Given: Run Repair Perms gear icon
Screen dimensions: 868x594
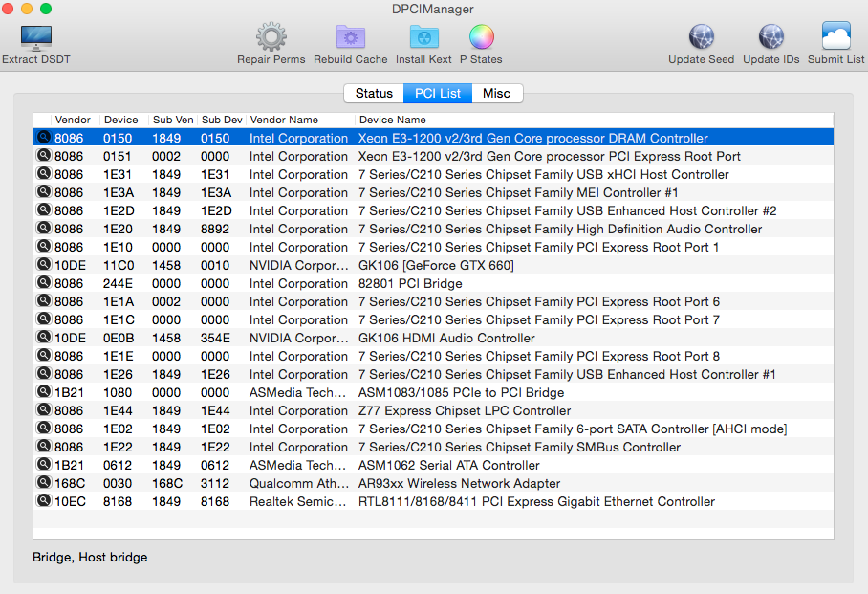Looking at the screenshot, I should (x=271, y=37).
